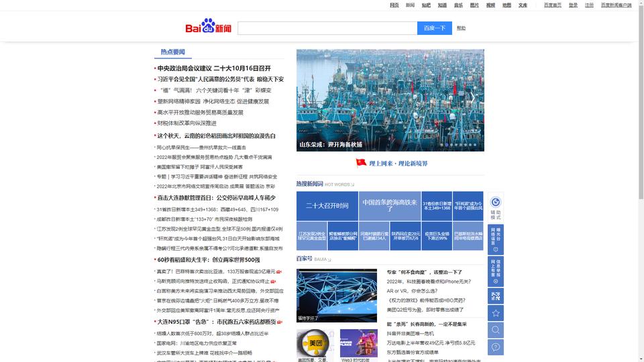Click the magnifier search sidebar icon
This screenshot has height=362, width=644.
496,330
